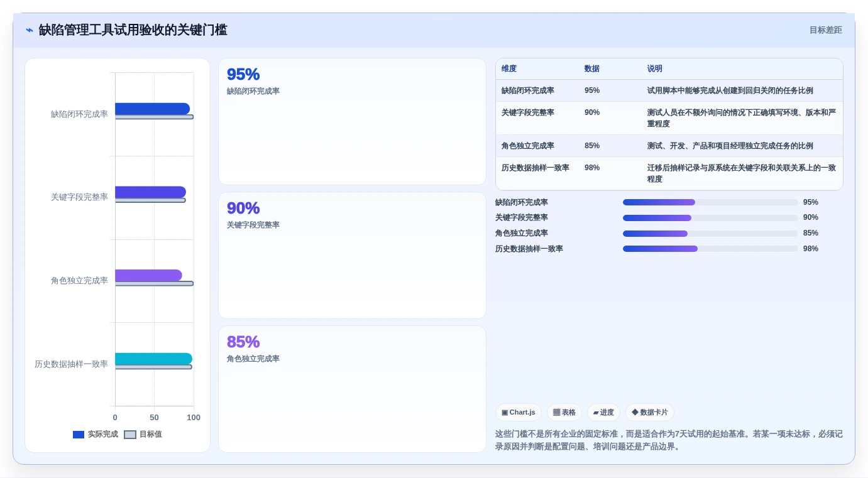Click the description starting with 迁移后抽样记录
The width and height of the screenshot is (868, 478).
[x=742, y=173]
